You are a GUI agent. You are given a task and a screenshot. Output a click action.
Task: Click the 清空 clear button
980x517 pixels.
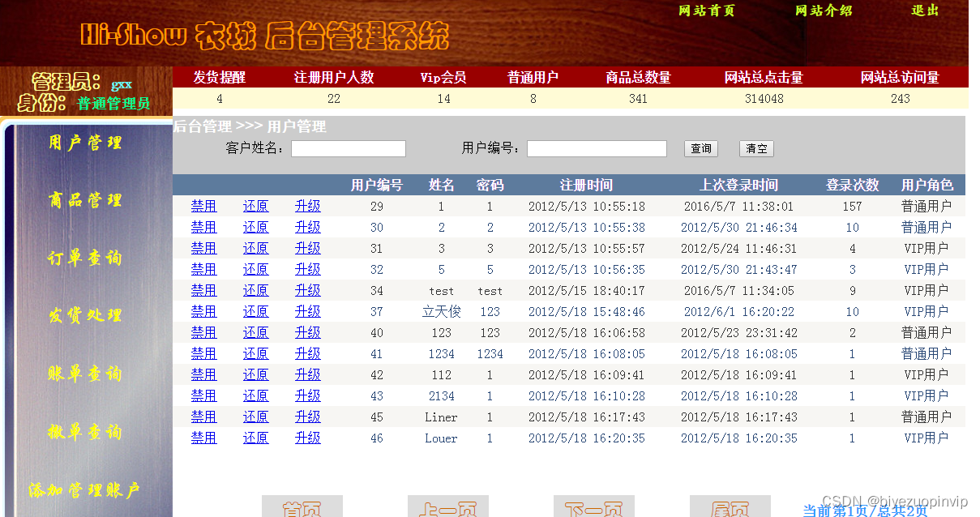(x=756, y=149)
